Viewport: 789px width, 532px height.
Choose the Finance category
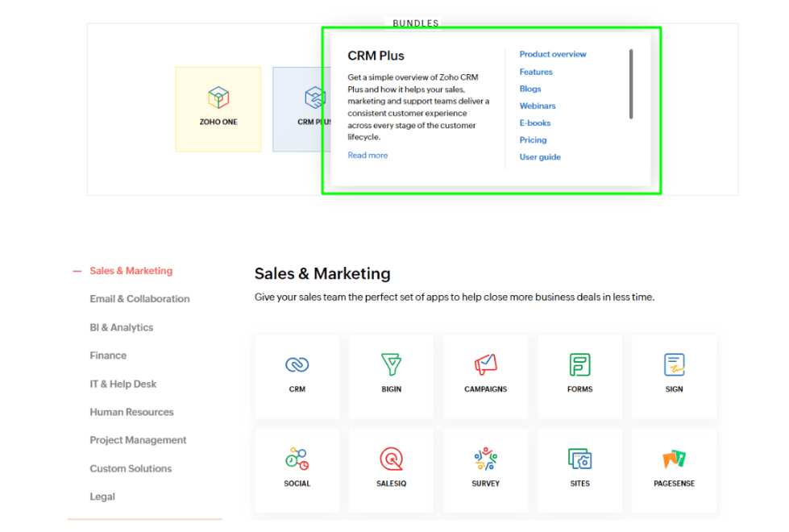pos(108,355)
